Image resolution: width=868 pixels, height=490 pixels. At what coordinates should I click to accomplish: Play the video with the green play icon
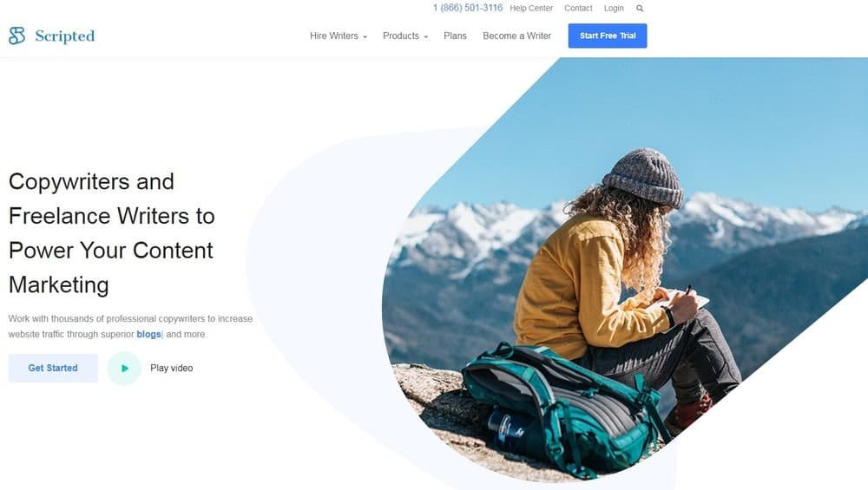coord(124,368)
